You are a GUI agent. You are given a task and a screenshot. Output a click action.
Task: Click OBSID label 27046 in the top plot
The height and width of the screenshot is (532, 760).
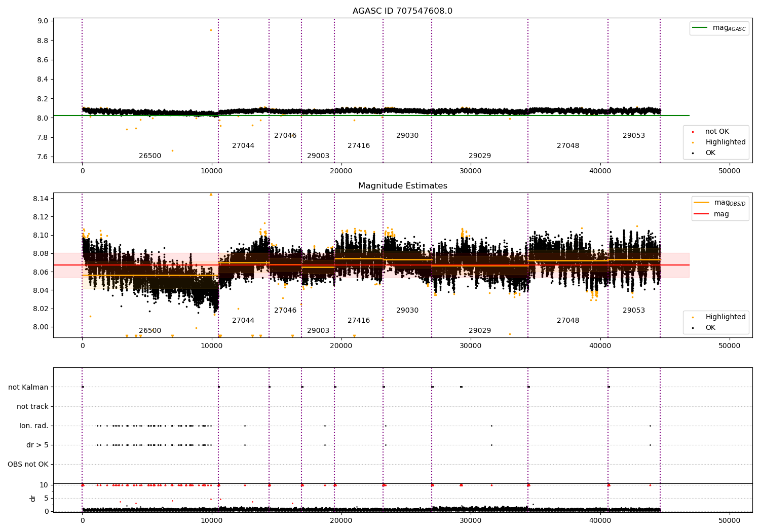(x=285, y=136)
